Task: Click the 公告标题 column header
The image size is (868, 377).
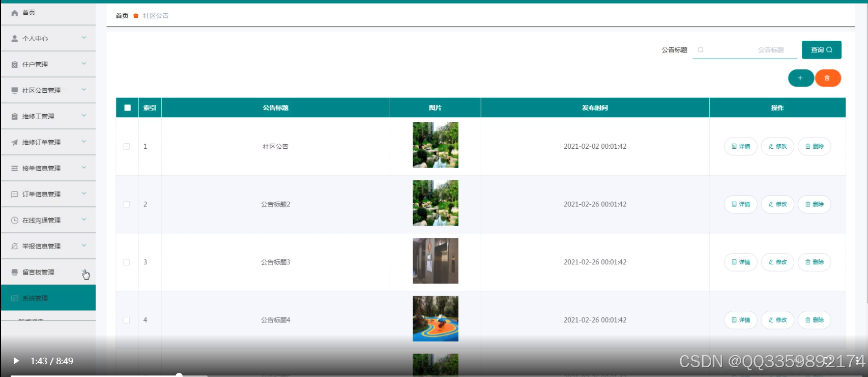Action: [276, 108]
